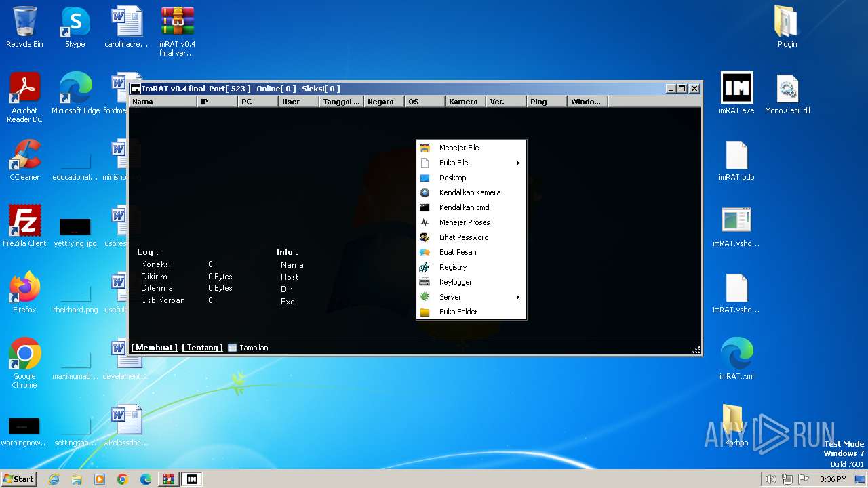Click the Start button
This screenshot has width=868, height=488.
point(19,479)
